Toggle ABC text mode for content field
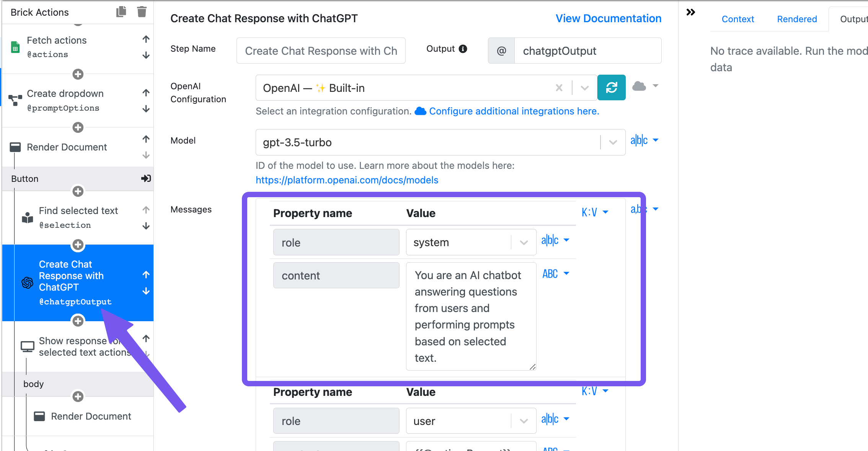 point(555,274)
